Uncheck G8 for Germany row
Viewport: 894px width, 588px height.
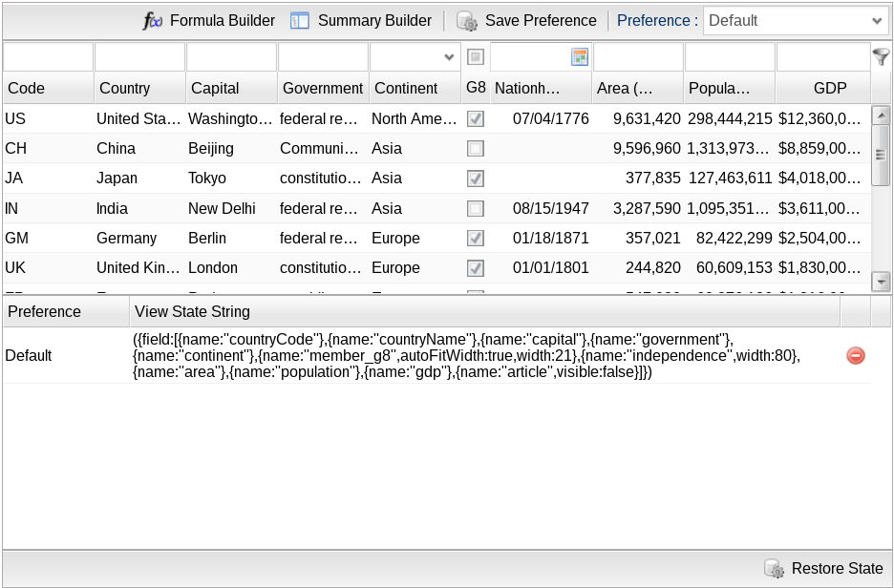475,238
